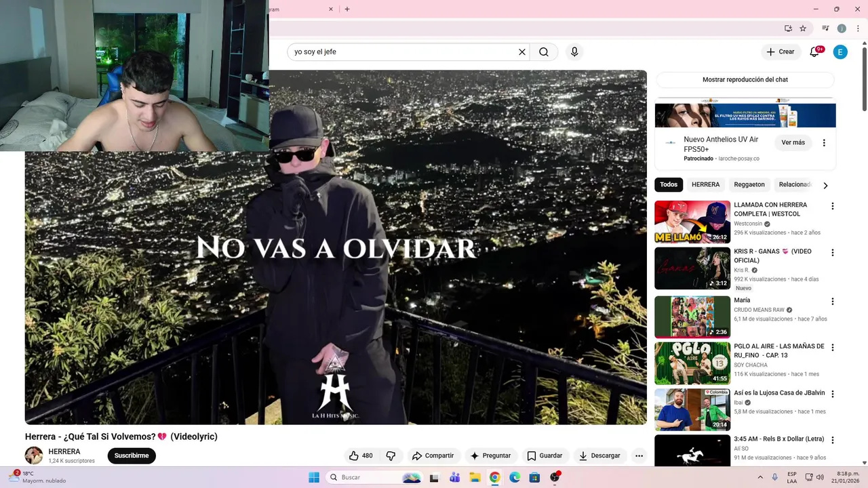Open Chrome three-dot menu
The image size is (868, 488).
[x=858, y=28]
